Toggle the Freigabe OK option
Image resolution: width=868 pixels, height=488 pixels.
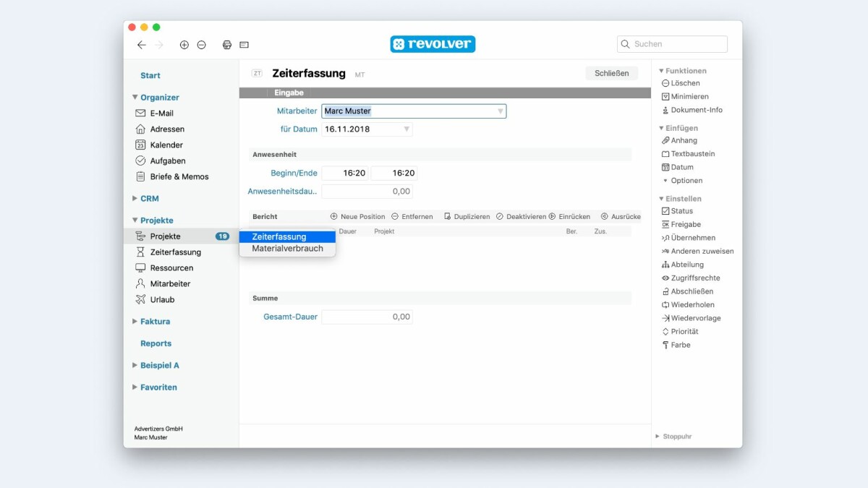685,225
